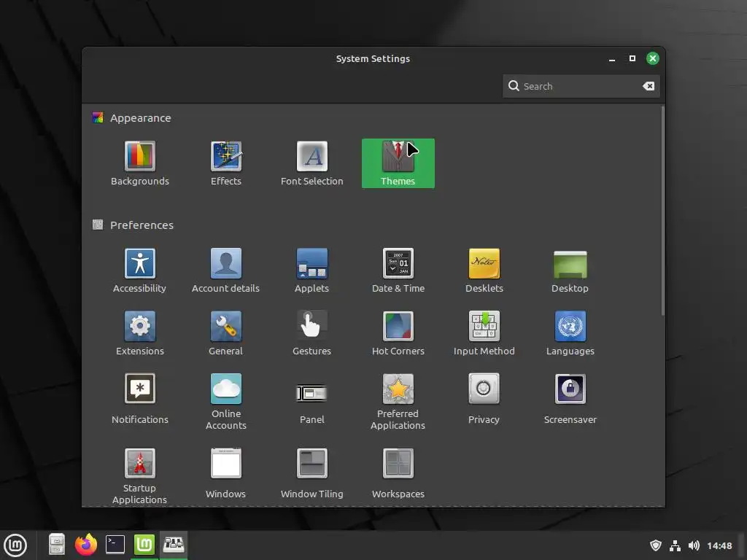Viewport: 747px width, 560px height.
Task: Open the Effects settings module
Action: tap(226, 163)
